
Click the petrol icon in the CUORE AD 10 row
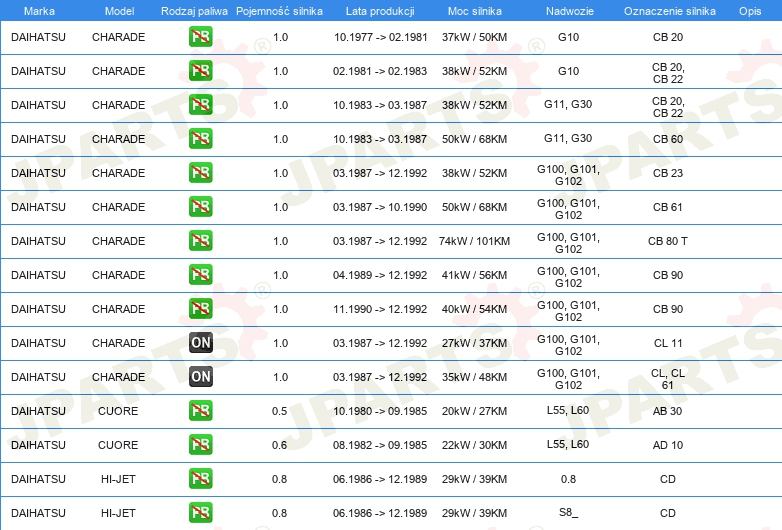pyautogui.click(x=200, y=444)
